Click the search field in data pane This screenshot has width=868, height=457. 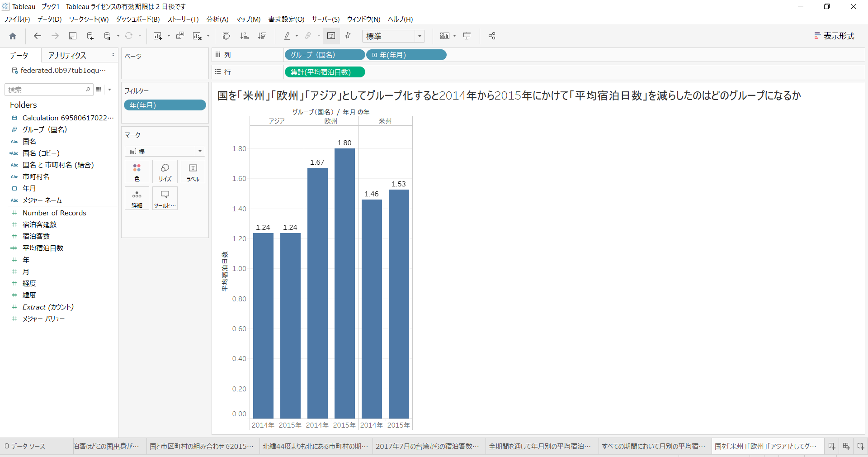(49, 90)
